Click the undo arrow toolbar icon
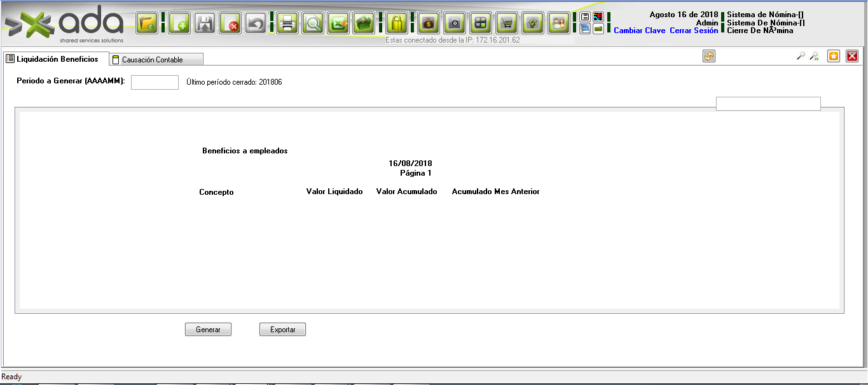This screenshot has width=868, height=385. click(x=254, y=24)
